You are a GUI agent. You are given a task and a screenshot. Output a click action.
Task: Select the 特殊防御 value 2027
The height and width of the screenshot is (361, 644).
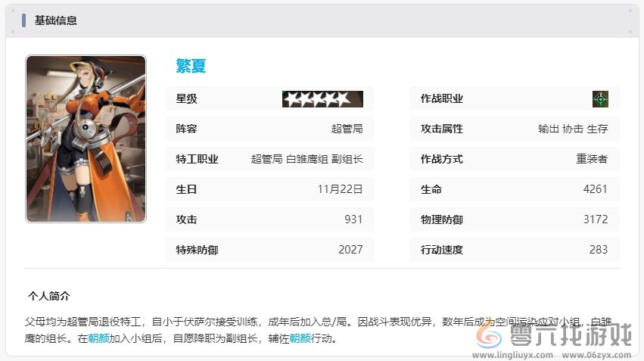(x=350, y=250)
